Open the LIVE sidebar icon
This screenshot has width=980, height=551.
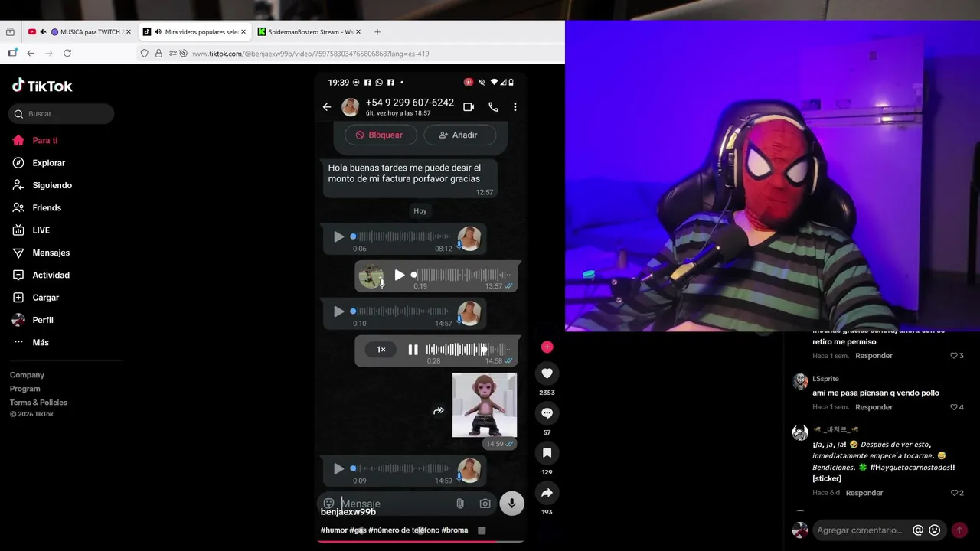click(18, 230)
